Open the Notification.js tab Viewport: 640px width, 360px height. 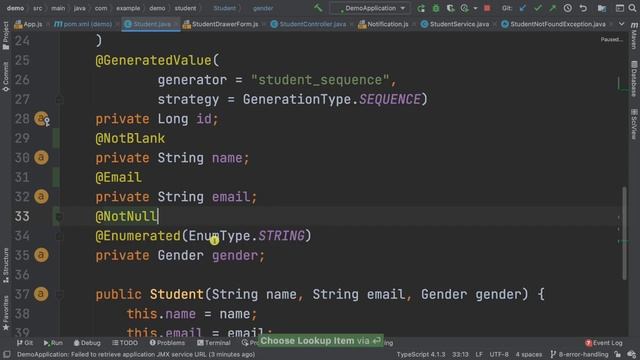383,24
